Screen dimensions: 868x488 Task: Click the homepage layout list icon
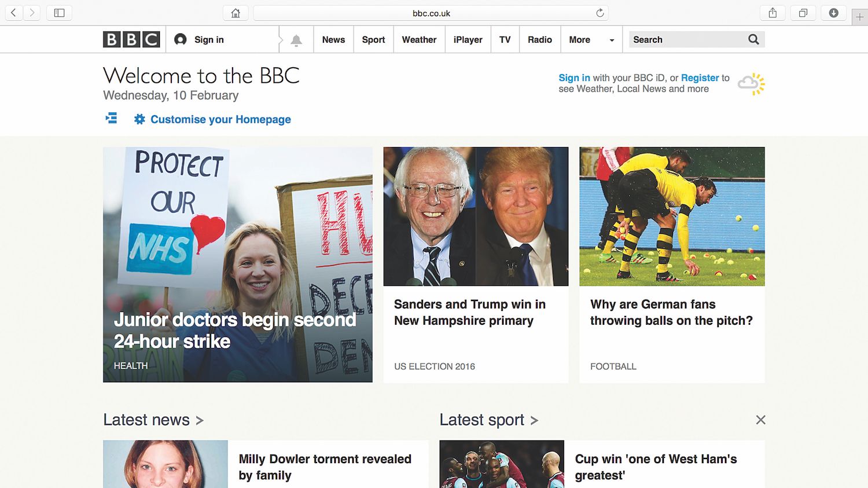(x=111, y=118)
